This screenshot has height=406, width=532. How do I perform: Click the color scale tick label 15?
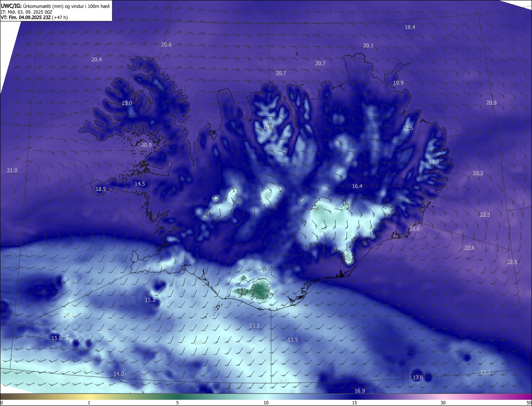(355, 403)
